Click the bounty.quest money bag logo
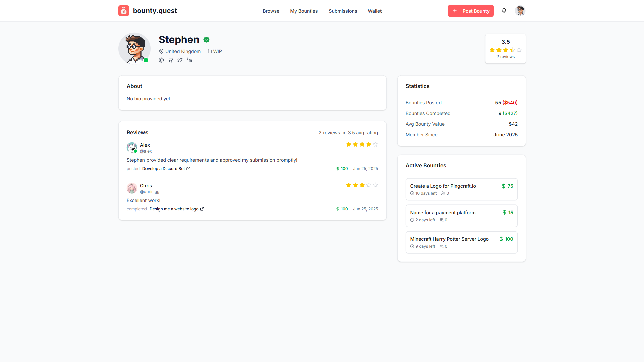The image size is (644, 362). 123,11
